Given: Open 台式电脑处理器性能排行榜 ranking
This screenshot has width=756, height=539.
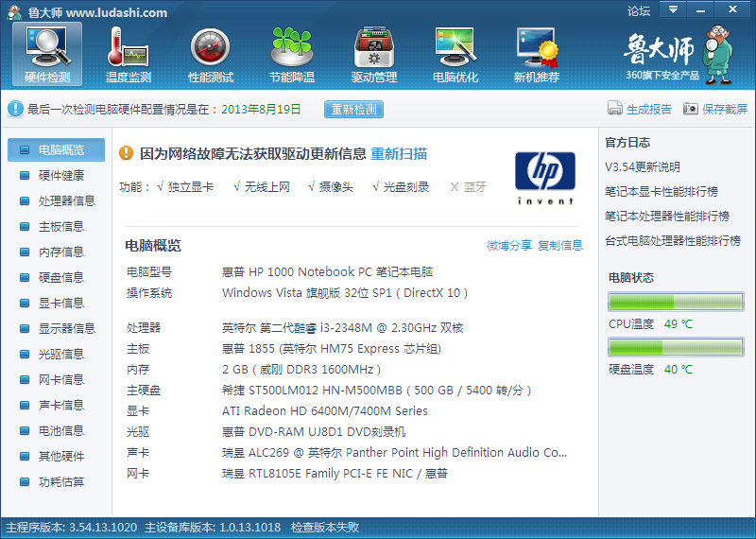Looking at the screenshot, I should 673,241.
